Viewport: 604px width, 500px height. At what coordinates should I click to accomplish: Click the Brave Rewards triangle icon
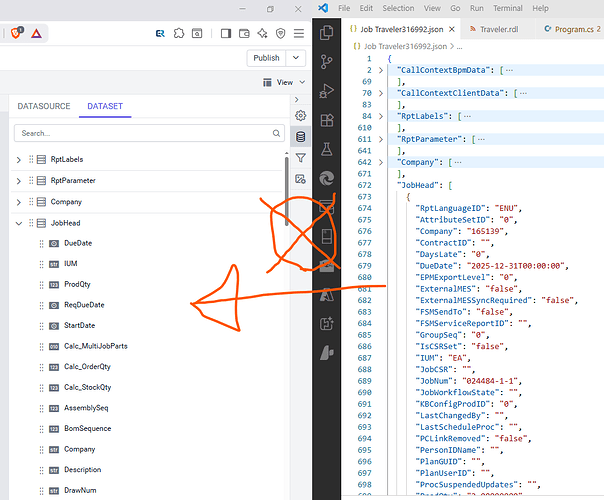coord(36,34)
